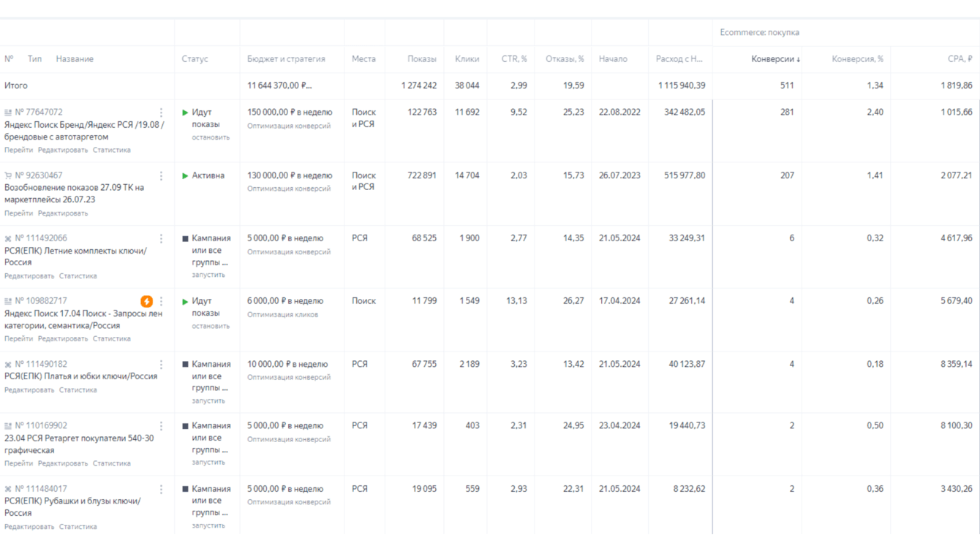
Task: Click shopping cart type icon of campaign 92630467
Action: pos(8,175)
